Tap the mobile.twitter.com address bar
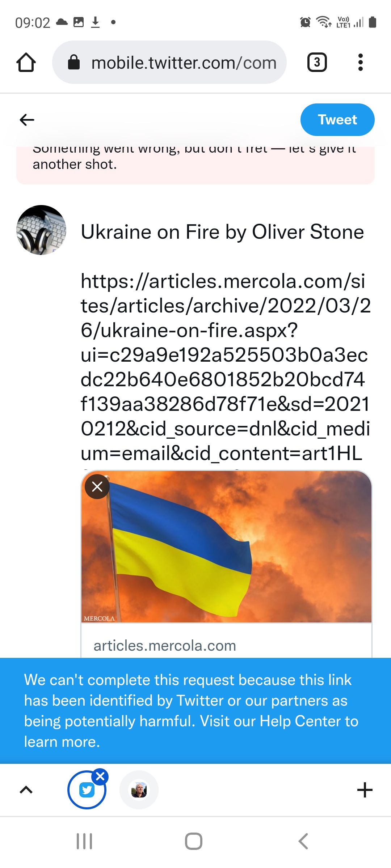The width and height of the screenshot is (391, 868). (x=184, y=63)
